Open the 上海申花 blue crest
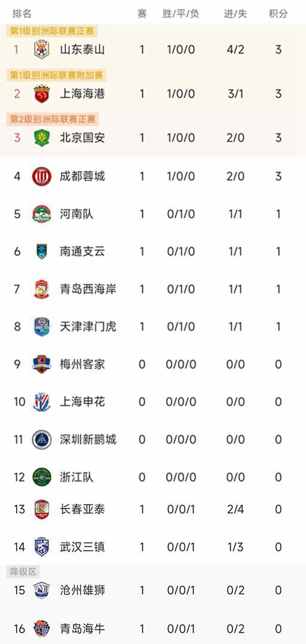Viewport: 306px width, 644px height. click(41, 402)
